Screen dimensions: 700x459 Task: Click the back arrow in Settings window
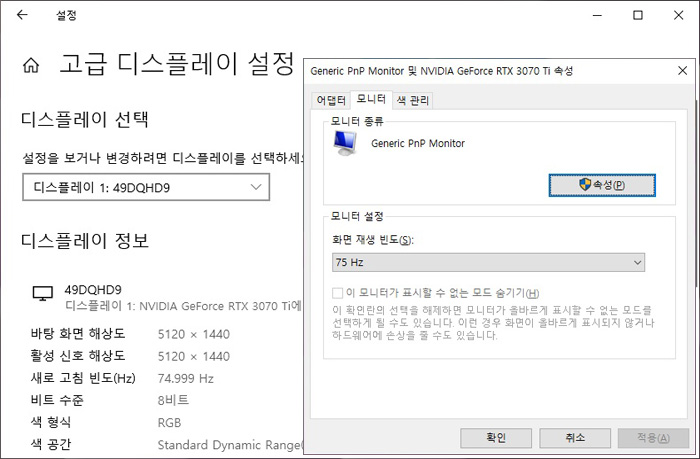[x=22, y=16]
